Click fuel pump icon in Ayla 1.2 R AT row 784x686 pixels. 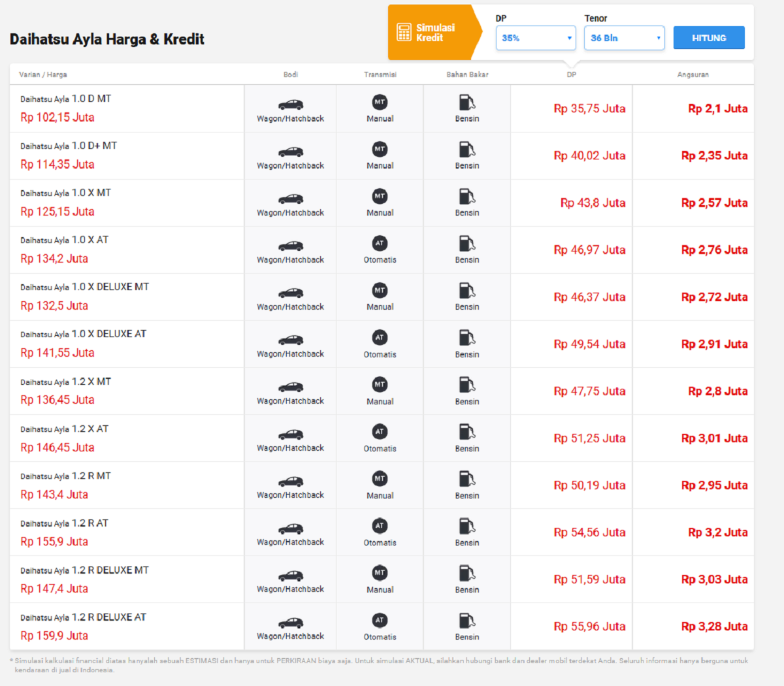tap(466, 525)
